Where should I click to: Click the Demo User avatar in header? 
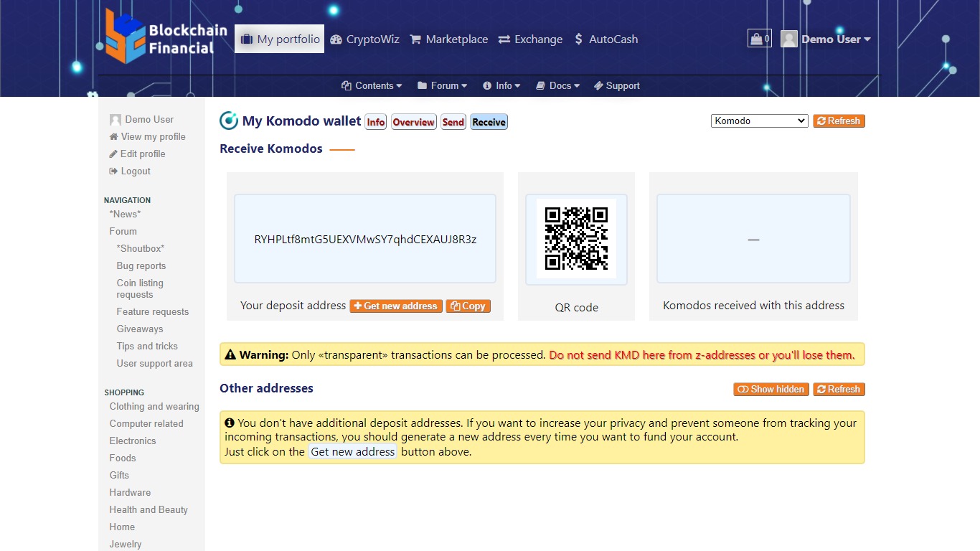point(789,39)
